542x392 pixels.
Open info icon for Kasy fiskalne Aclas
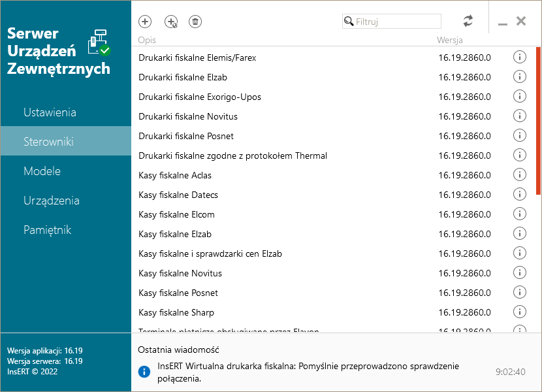520,175
